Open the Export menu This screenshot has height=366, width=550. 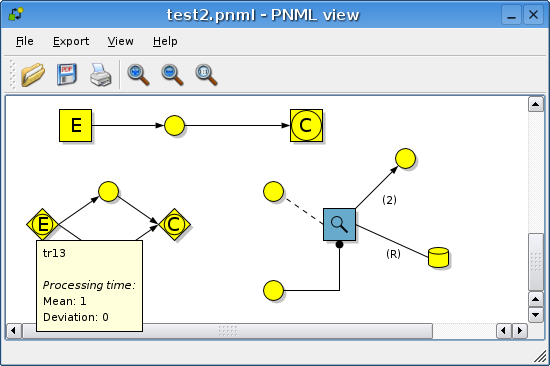(x=71, y=41)
